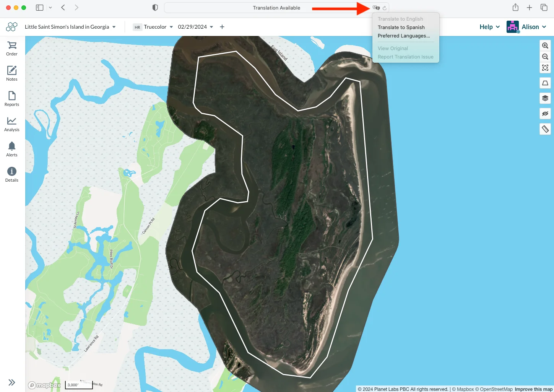The height and width of the screenshot is (392, 554).
Task: Open the Reports panel
Action: [12, 99]
